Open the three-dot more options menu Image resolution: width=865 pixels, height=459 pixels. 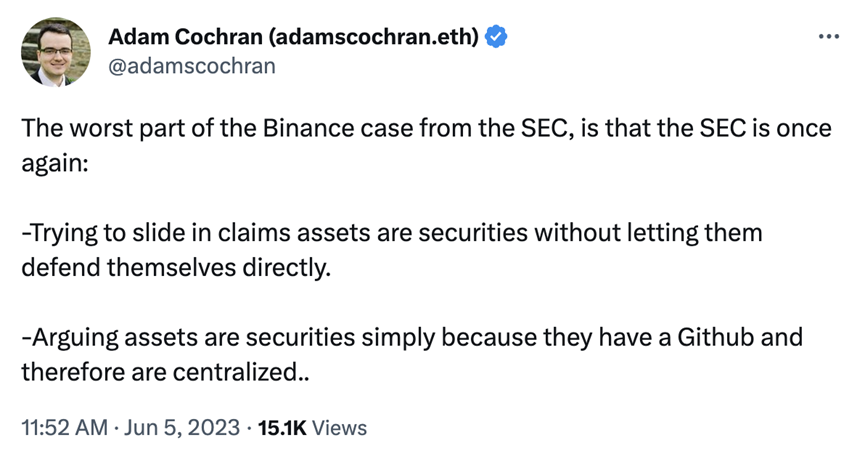pyautogui.click(x=829, y=37)
